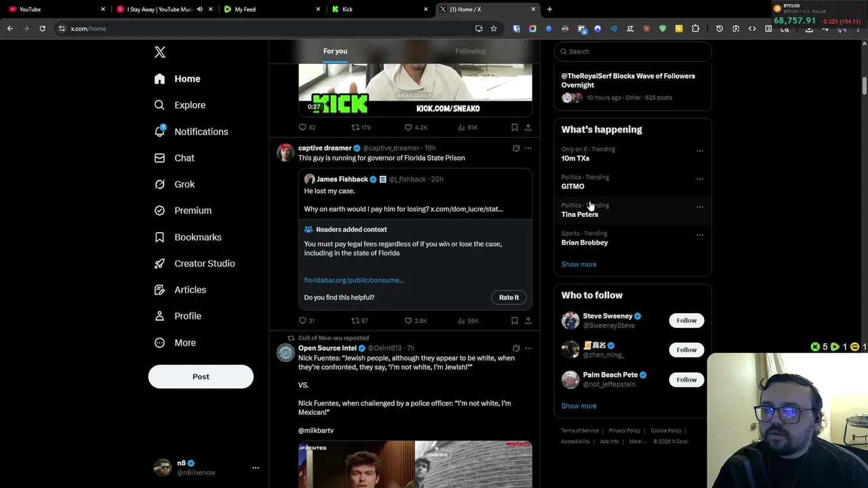Open more options for Brian Brobbey trend
This screenshot has height=488, width=868.
click(700, 235)
